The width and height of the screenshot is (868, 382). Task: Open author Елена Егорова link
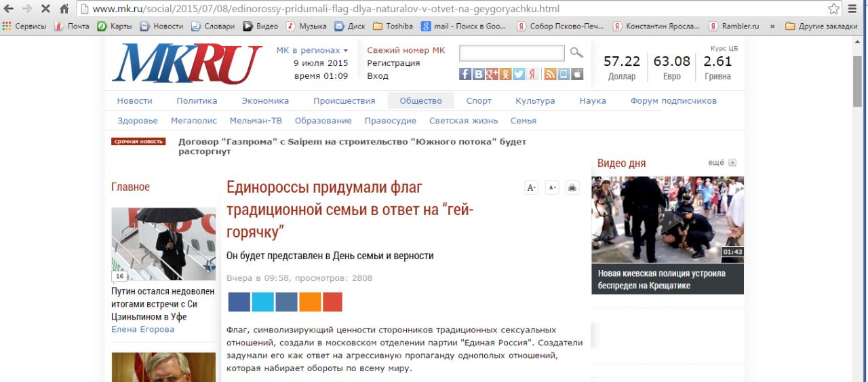tap(142, 329)
